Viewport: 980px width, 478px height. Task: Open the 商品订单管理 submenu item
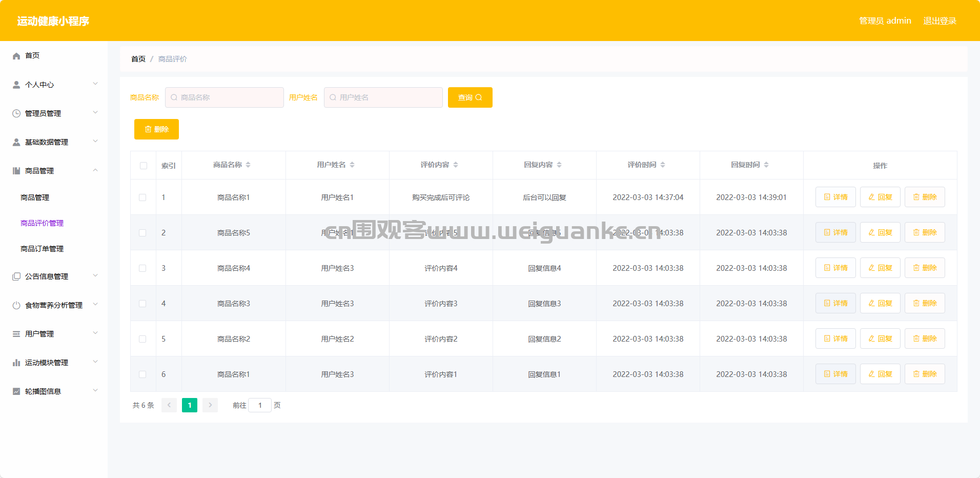tap(42, 249)
